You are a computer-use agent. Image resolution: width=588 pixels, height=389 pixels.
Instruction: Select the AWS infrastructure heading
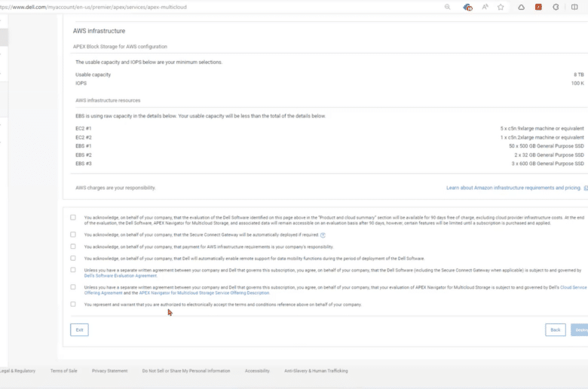[x=99, y=31]
